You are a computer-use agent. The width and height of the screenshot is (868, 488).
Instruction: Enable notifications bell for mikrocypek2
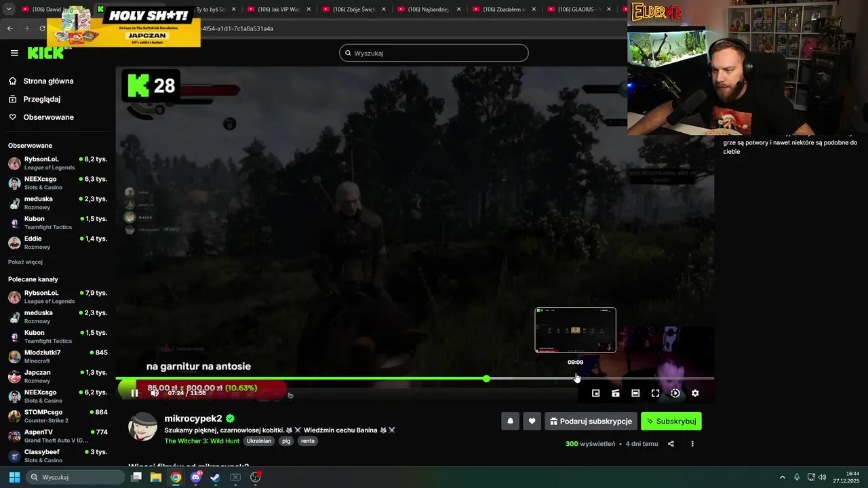click(511, 421)
